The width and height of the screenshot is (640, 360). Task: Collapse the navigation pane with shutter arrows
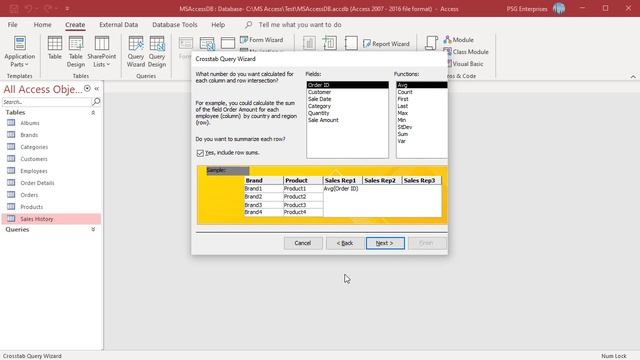(x=97, y=88)
